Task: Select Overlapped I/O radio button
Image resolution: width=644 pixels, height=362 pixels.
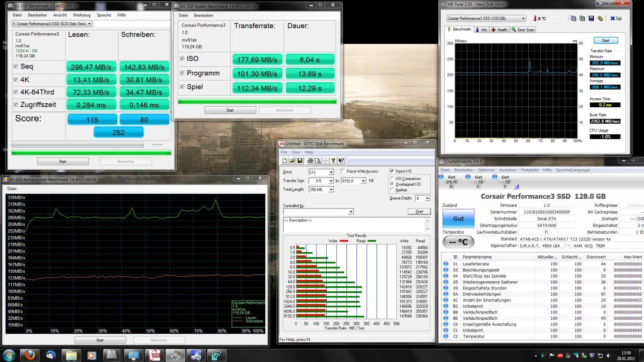Action: [x=392, y=184]
